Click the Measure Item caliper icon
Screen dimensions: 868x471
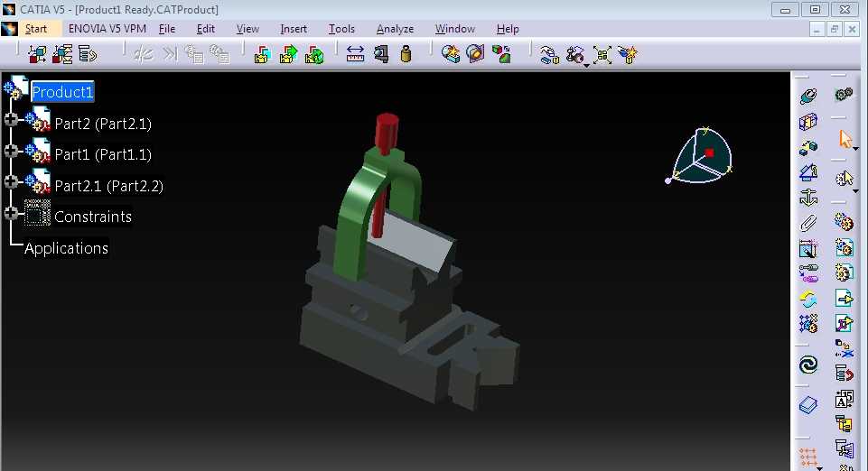point(381,54)
